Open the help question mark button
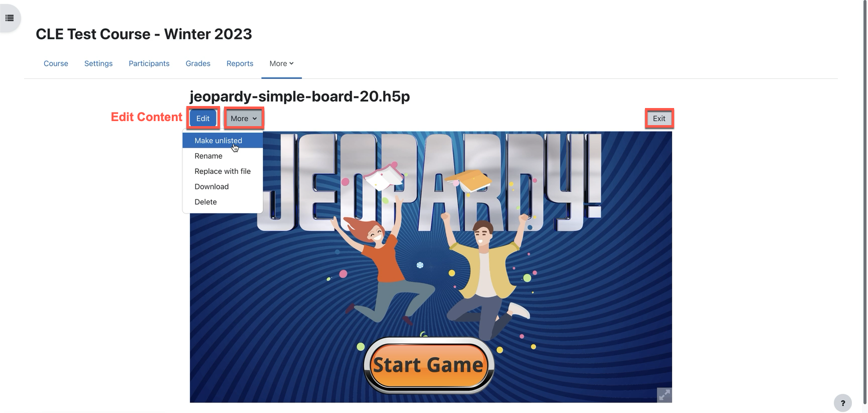 pyautogui.click(x=842, y=403)
